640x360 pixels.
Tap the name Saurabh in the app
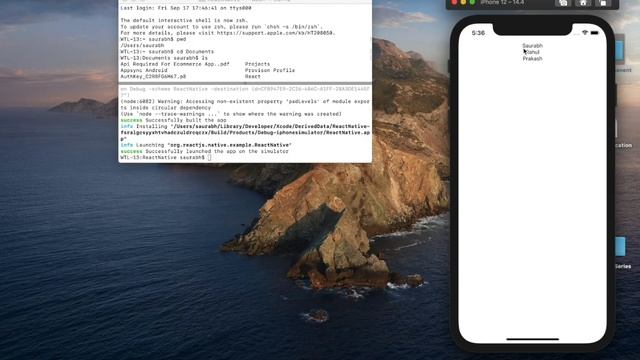coord(533,46)
